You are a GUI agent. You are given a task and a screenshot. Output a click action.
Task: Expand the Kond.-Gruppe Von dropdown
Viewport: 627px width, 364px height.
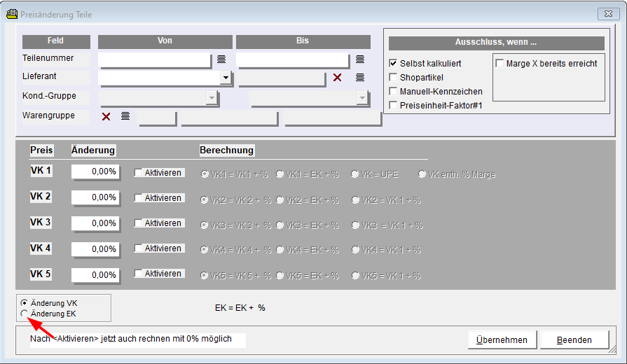click(212, 97)
